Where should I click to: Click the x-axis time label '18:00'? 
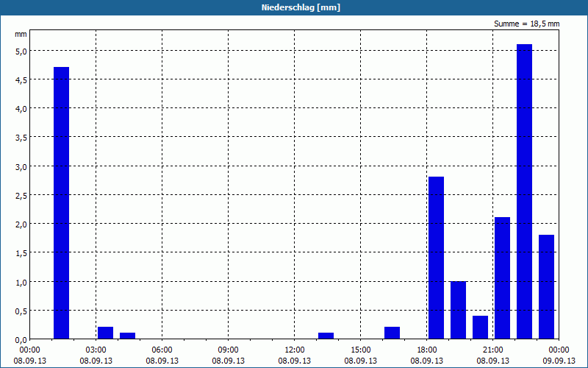click(427, 350)
